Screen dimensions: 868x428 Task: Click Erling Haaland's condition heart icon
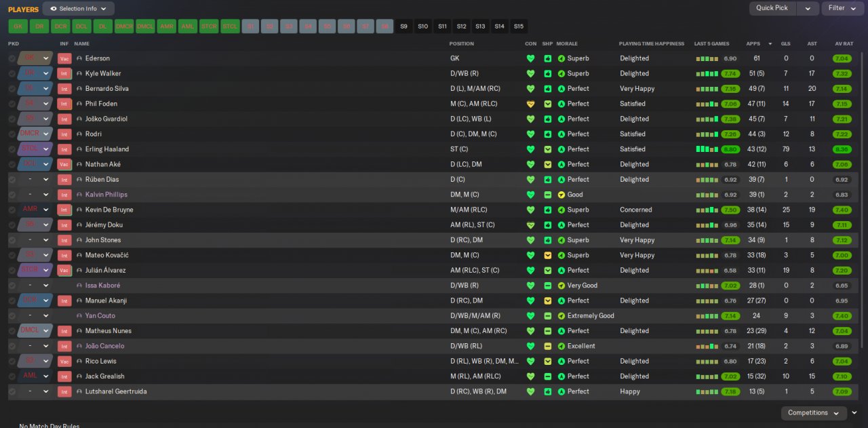[530, 149]
